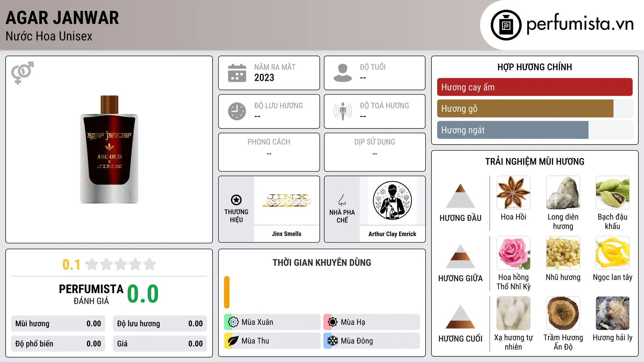This screenshot has height=362, width=644.
Task: Click the sun icon for Mùa Hạ
Action: [333, 322]
